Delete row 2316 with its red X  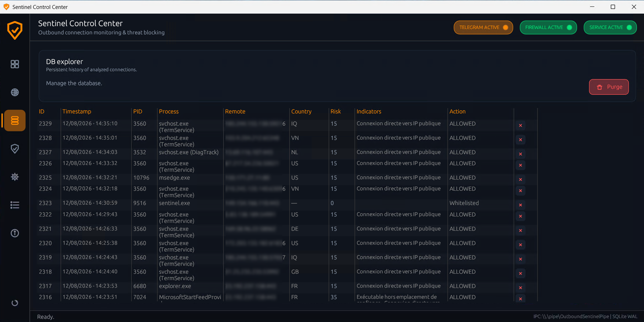(520, 299)
